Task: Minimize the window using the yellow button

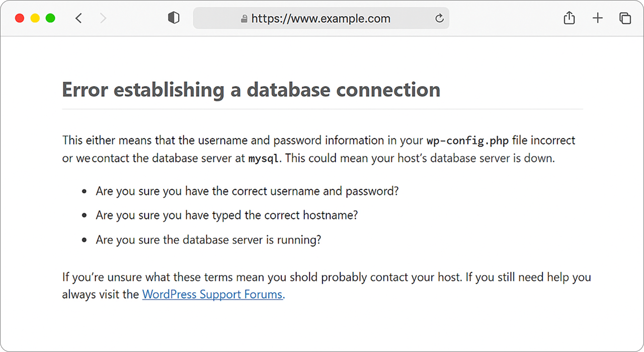Action: point(35,19)
